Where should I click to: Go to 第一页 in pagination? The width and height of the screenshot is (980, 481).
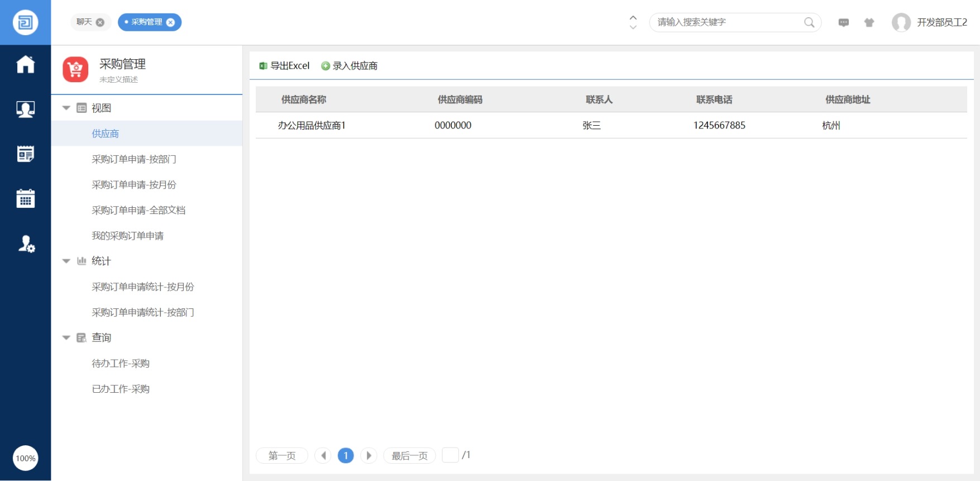click(x=282, y=456)
